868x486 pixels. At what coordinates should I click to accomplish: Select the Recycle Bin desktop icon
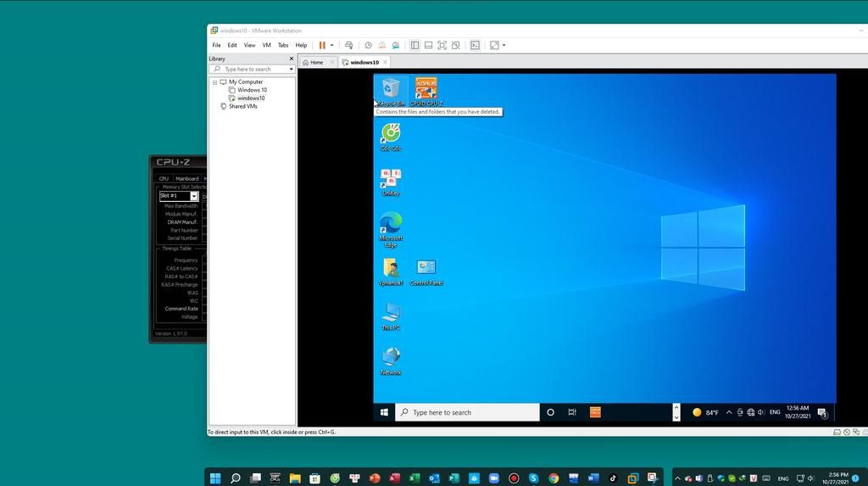[391, 92]
